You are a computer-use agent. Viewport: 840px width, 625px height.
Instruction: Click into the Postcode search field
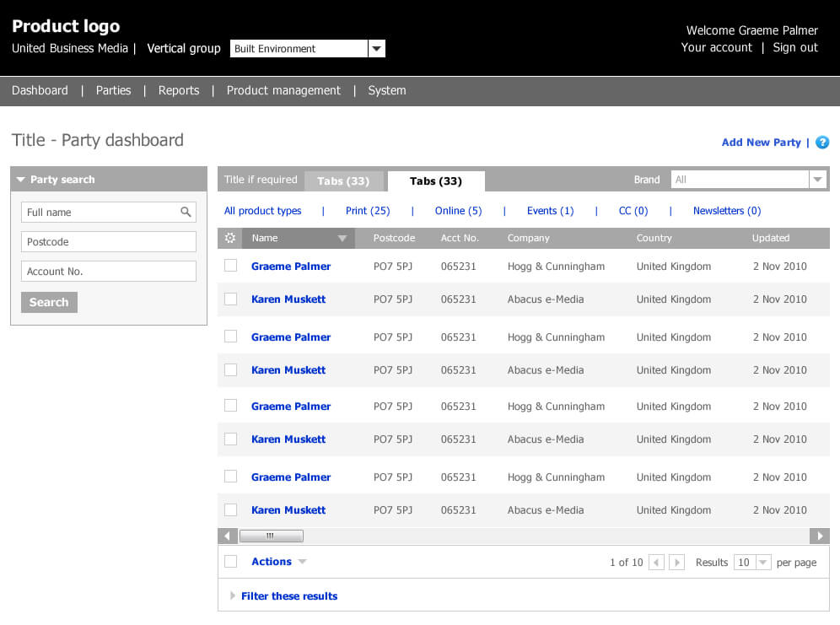pyautogui.click(x=109, y=242)
